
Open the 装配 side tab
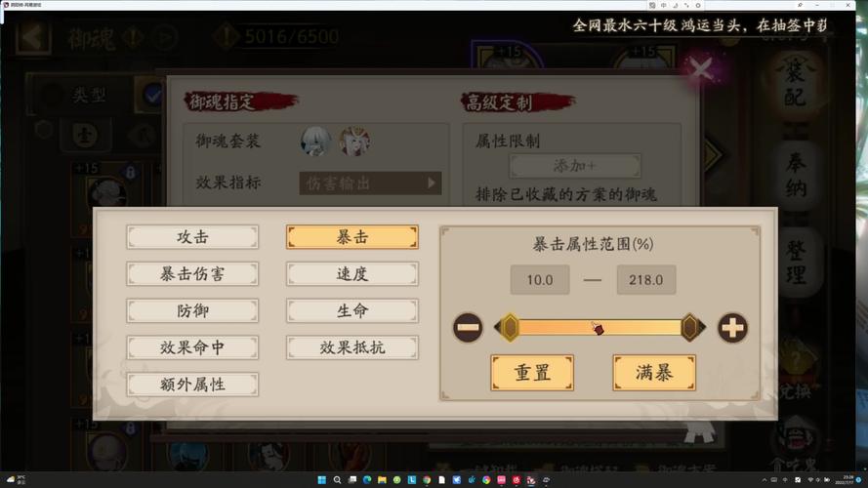(795, 85)
